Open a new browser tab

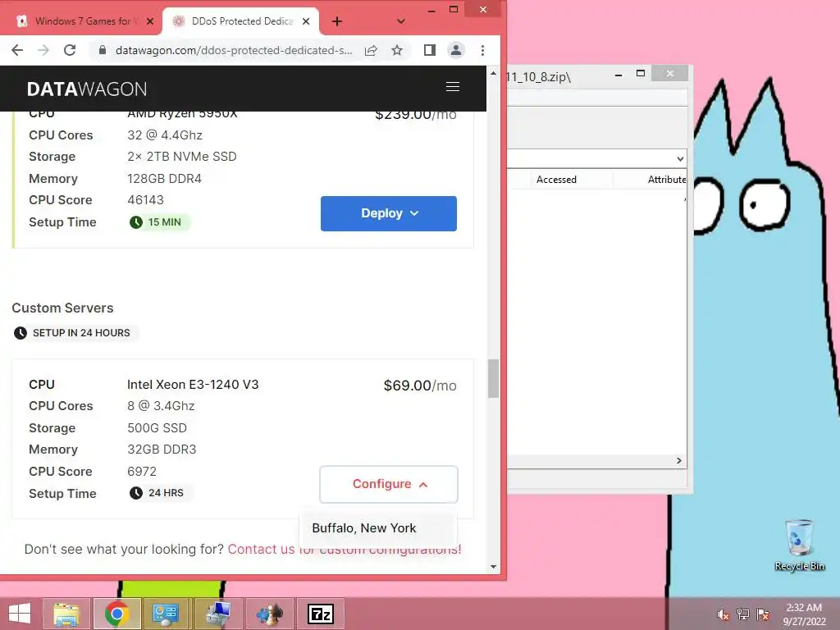pyautogui.click(x=337, y=21)
